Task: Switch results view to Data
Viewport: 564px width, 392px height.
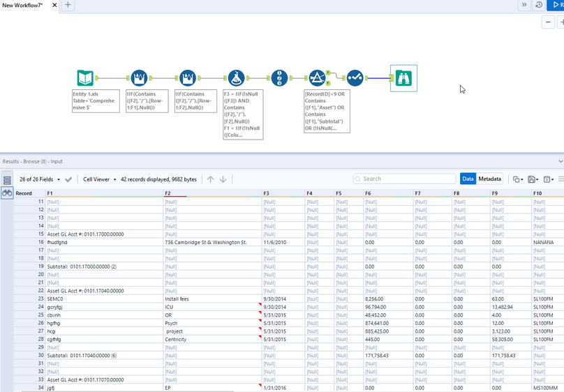Action: click(468, 179)
